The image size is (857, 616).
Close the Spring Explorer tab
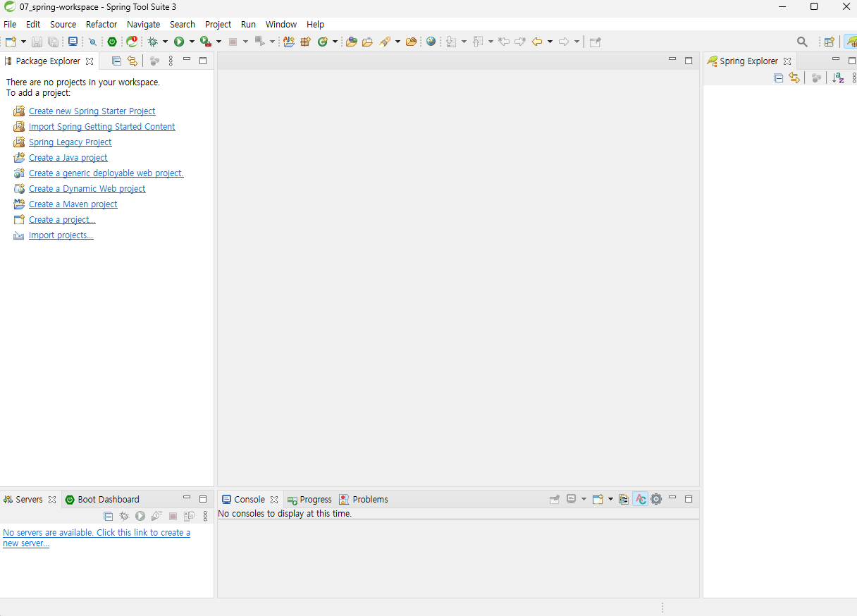[x=787, y=61]
